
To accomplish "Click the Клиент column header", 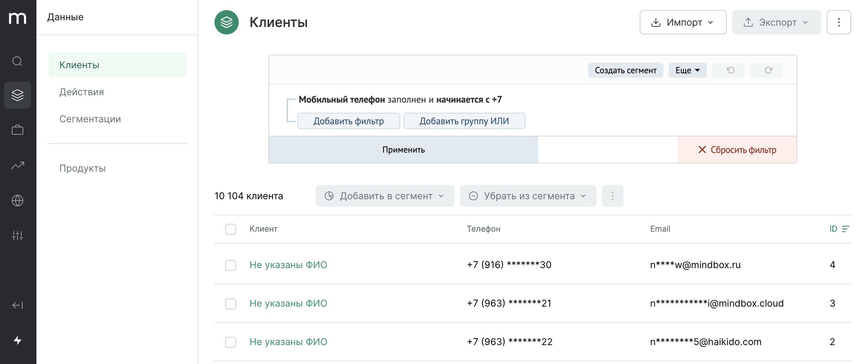I will click(x=263, y=229).
